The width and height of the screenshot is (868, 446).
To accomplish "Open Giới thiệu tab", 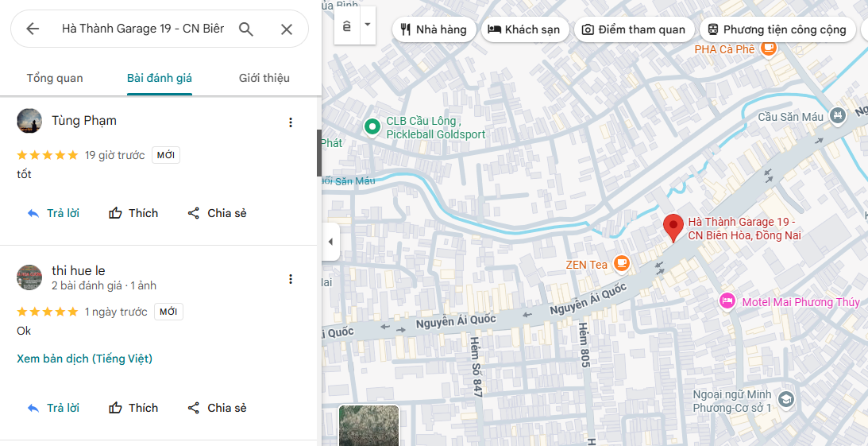I will click(264, 78).
